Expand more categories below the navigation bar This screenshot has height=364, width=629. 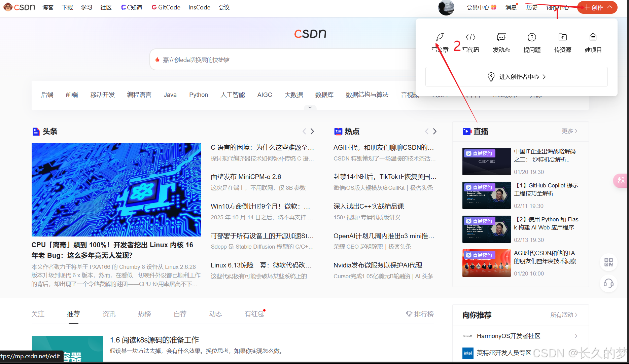(310, 108)
